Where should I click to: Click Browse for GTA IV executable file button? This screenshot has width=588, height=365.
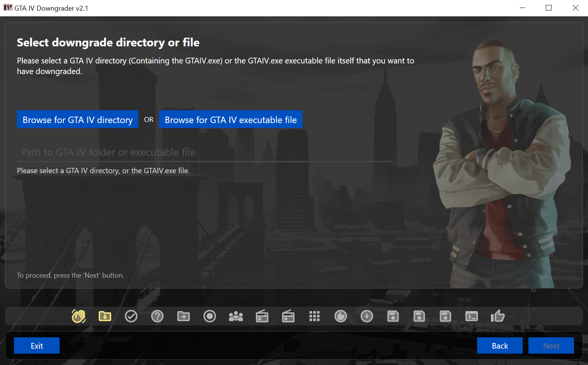pos(231,120)
